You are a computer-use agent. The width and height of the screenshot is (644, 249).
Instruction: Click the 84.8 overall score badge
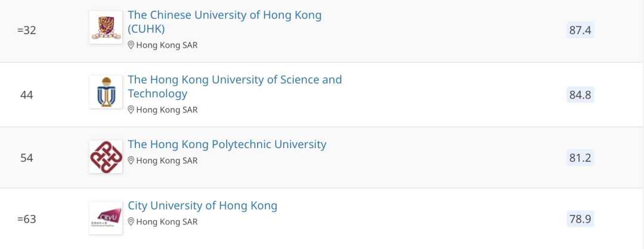[580, 94]
